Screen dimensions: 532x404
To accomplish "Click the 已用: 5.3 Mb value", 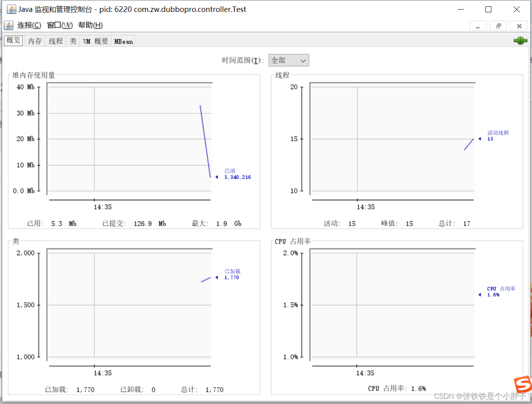I will click(52, 224).
